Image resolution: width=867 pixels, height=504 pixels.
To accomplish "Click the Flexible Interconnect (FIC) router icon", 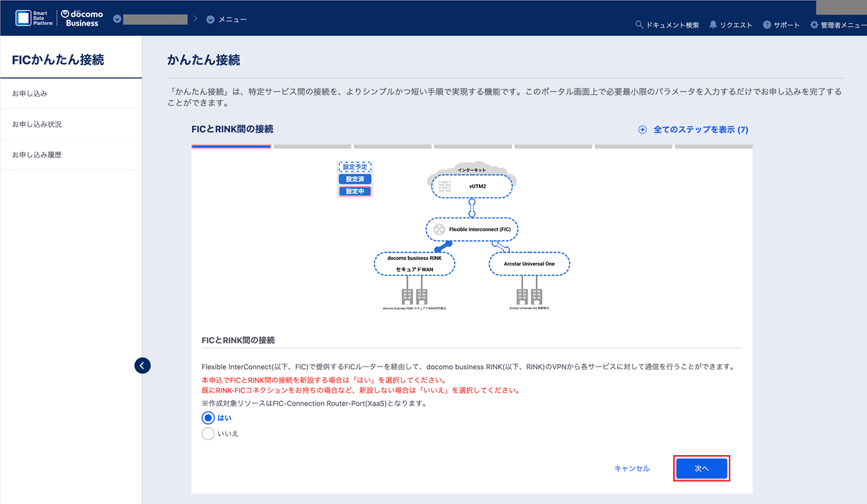I will (x=439, y=230).
